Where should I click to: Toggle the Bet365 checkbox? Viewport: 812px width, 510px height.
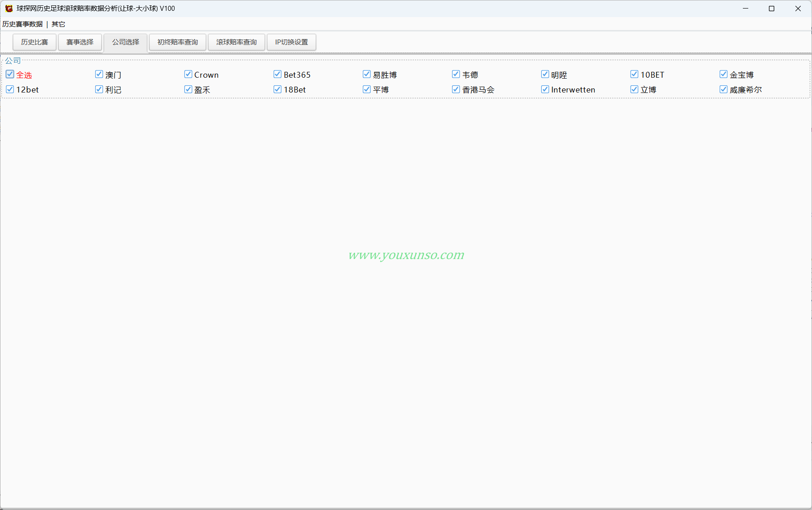click(x=277, y=75)
